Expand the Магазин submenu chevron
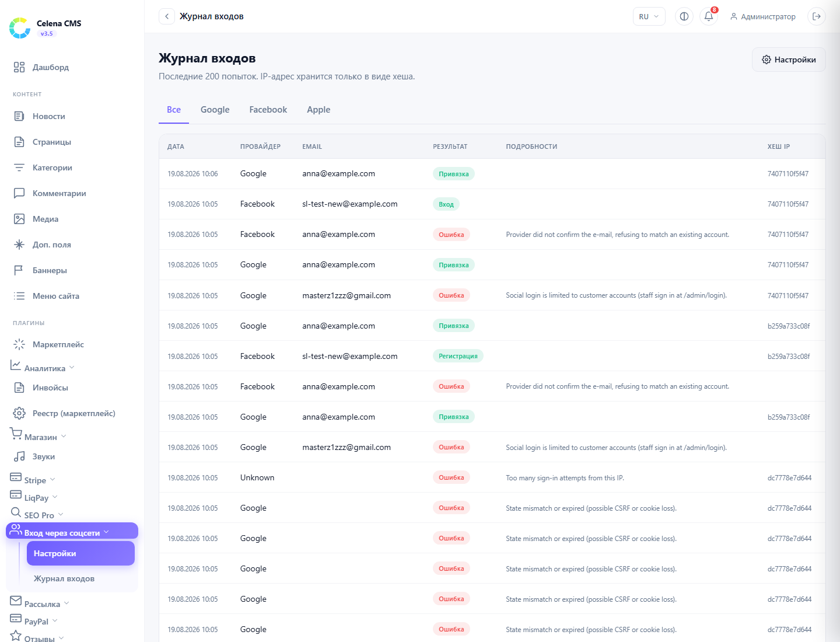 pyautogui.click(x=64, y=437)
